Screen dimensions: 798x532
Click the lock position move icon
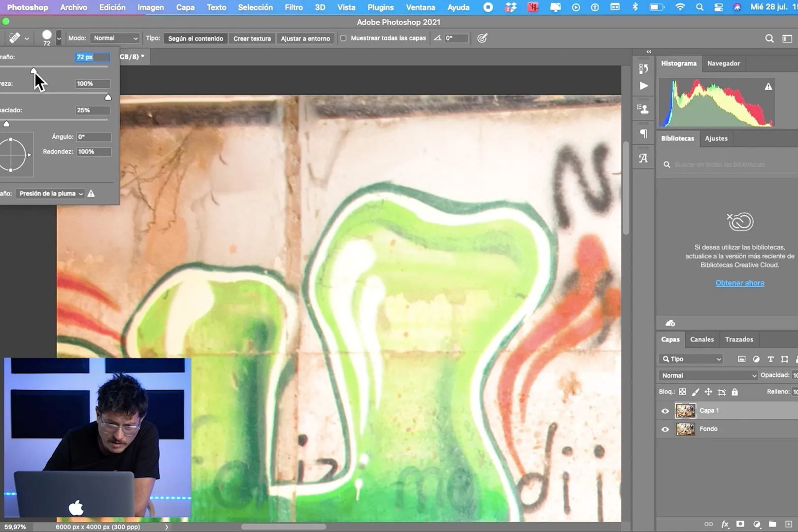coord(708,392)
